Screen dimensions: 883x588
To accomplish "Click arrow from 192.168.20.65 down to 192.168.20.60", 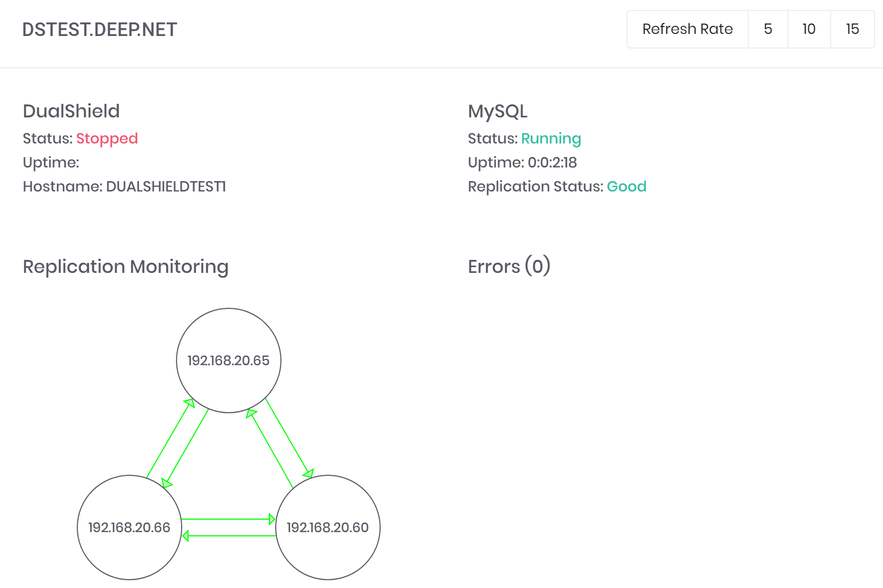I will (289, 437).
